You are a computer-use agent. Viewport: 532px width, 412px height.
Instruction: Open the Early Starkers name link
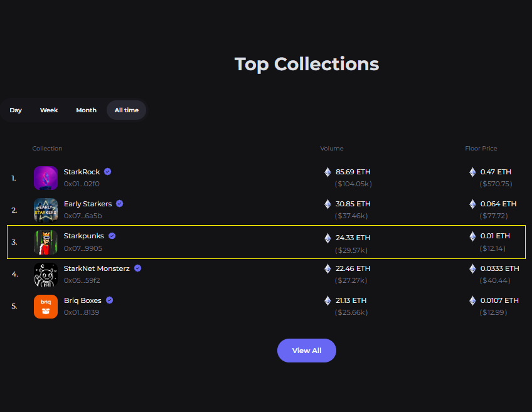(x=88, y=204)
